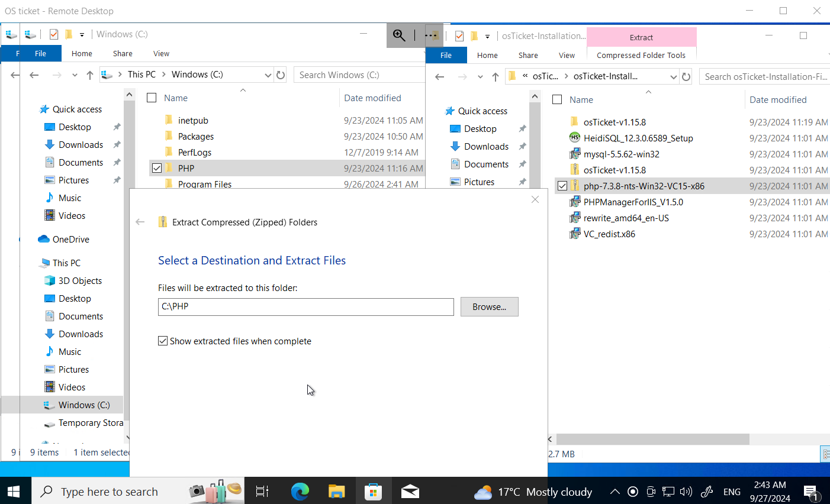
Task: Uncheck the PHP folder checkbox
Action: pyautogui.click(x=157, y=168)
